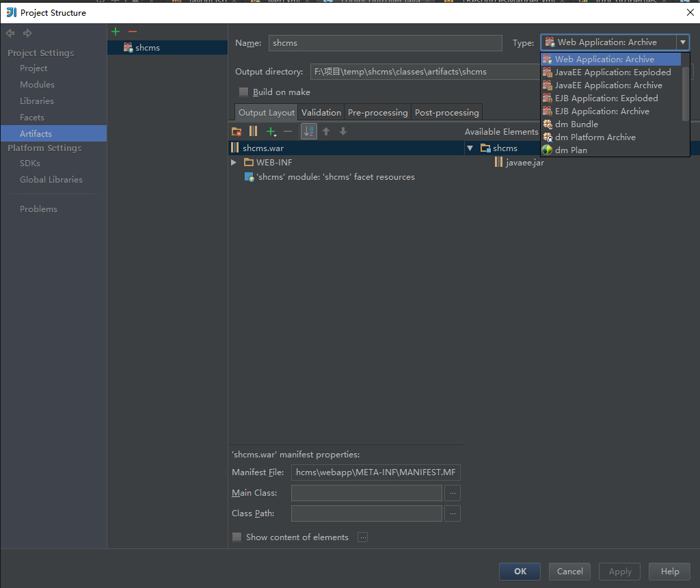Click the Manifest File field
This screenshot has width=700, height=588.
pyautogui.click(x=375, y=472)
